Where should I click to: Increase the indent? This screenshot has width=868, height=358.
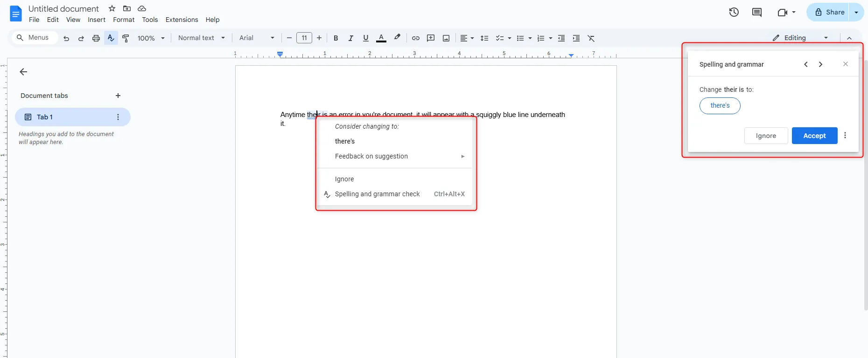pyautogui.click(x=576, y=38)
